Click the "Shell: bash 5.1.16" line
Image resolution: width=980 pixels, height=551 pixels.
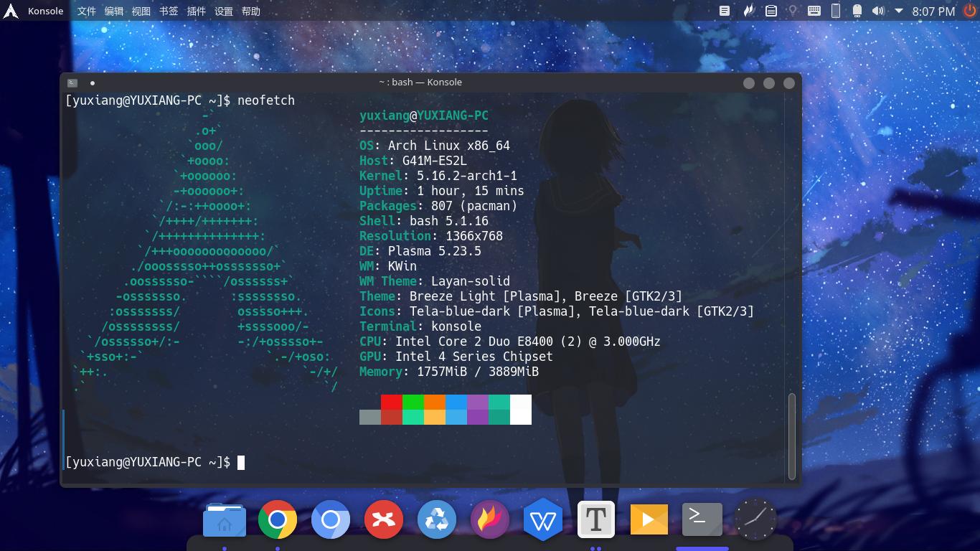pos(424,221)
